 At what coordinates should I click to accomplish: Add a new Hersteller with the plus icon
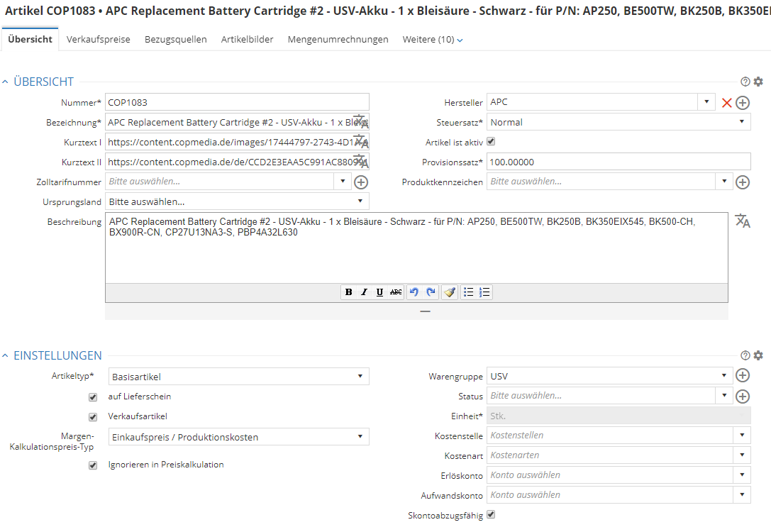click(743, 103)
